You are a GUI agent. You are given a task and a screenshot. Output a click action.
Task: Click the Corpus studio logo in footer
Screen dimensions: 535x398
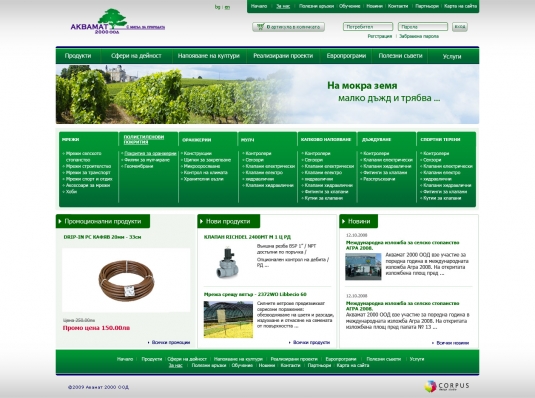(447, 386)
